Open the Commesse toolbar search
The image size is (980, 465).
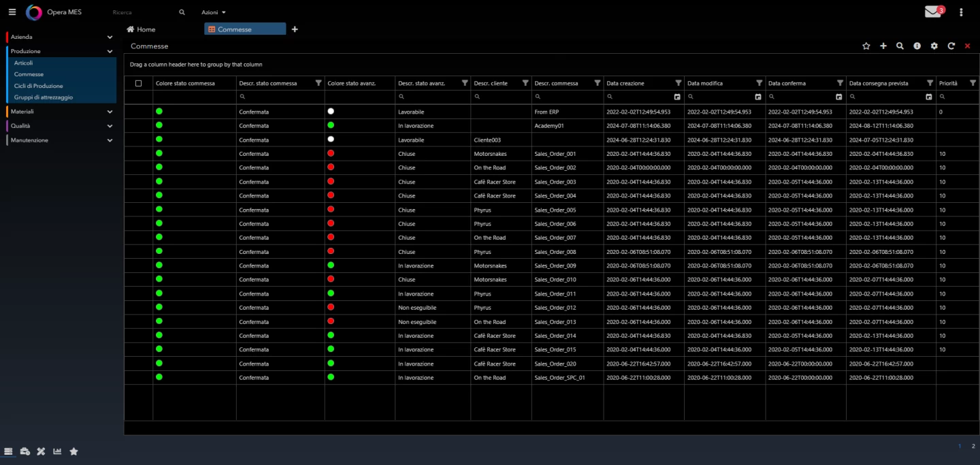900,46
